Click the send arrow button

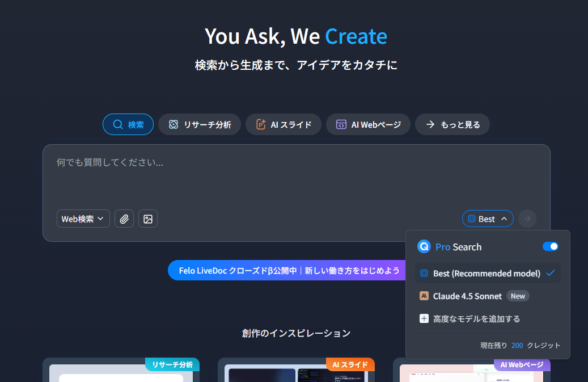point(527,219)
